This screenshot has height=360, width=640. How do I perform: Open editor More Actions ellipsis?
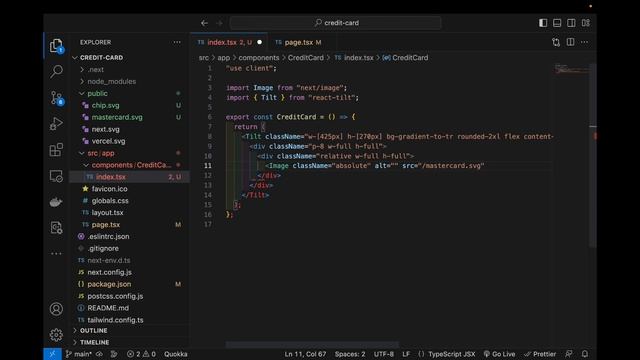pyautogui.click(x=584, y=42)
